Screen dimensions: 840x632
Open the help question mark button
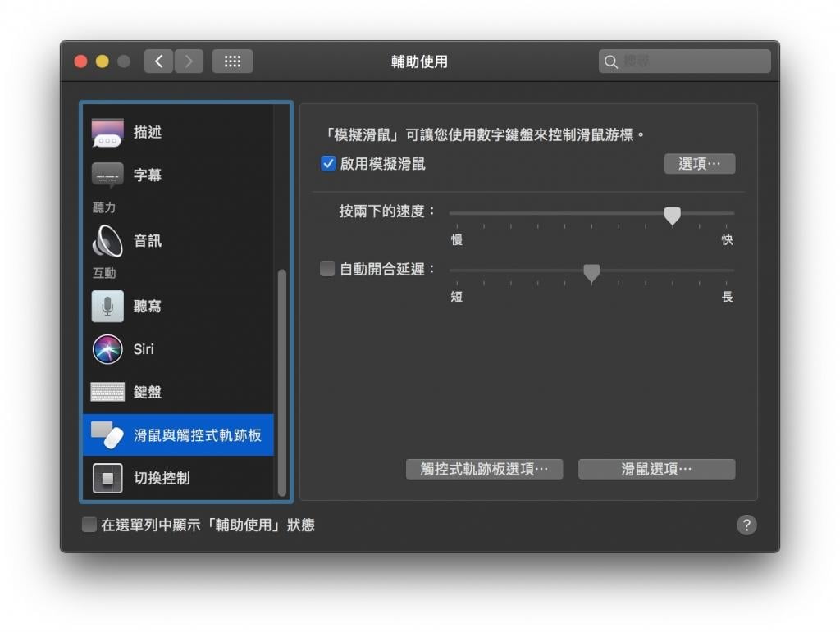click(x=746, y=525)
